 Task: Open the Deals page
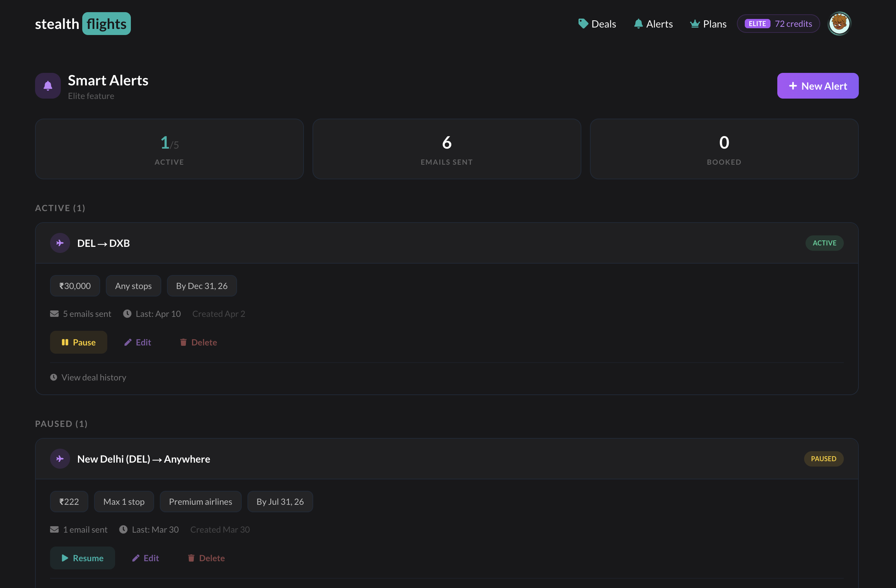coord(597,24)
